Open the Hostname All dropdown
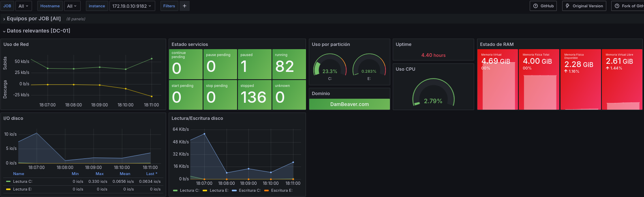 pos(72,6)
